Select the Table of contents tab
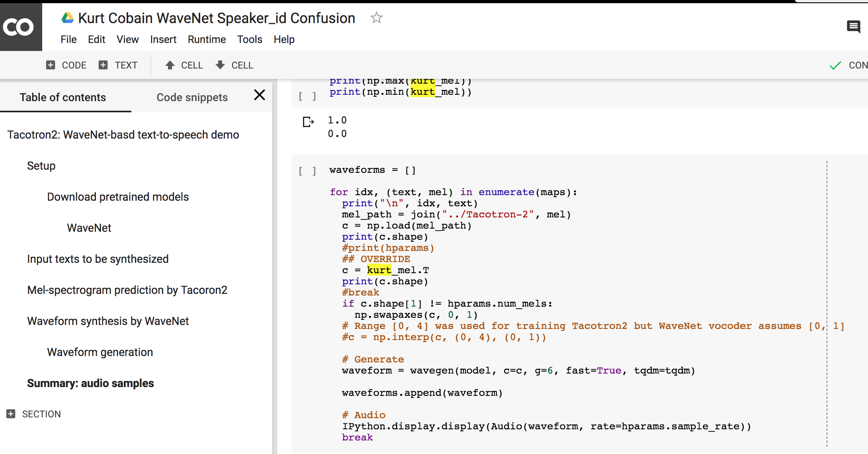This screenshot has width=868, height=454. tap(63, 97)
